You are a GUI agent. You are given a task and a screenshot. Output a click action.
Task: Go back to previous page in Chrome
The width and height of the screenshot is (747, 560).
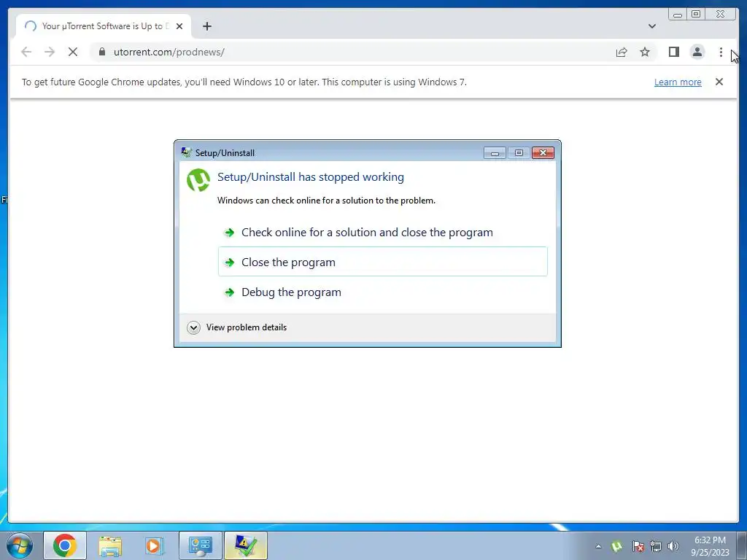[x=26, y=52]
